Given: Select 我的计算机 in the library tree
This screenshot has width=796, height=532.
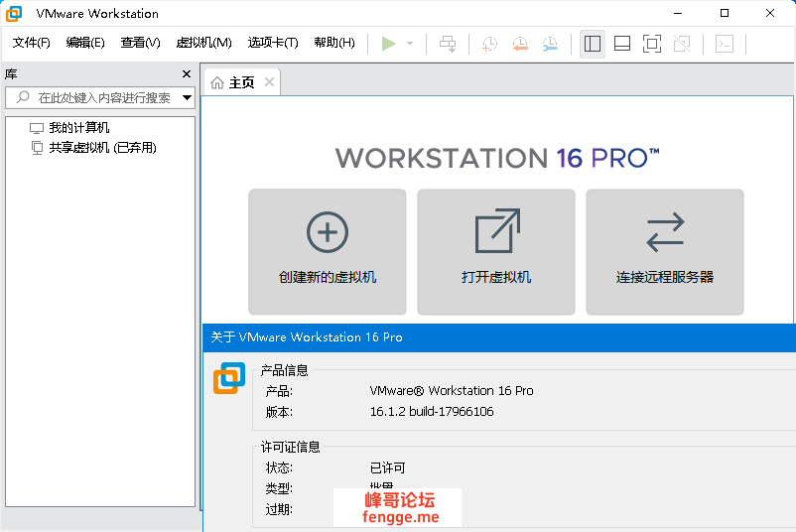Looking at the screenshot, I should coord(78,127).
